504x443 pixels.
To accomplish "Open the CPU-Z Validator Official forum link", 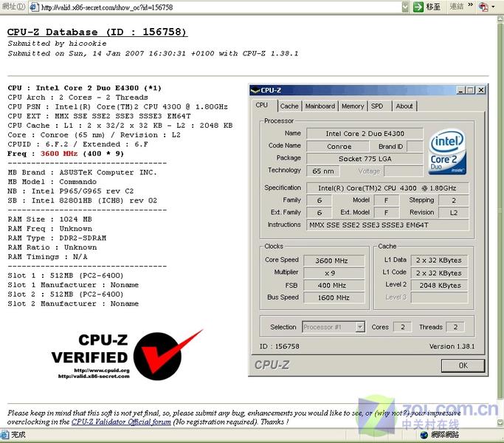I will pos(121,422).
